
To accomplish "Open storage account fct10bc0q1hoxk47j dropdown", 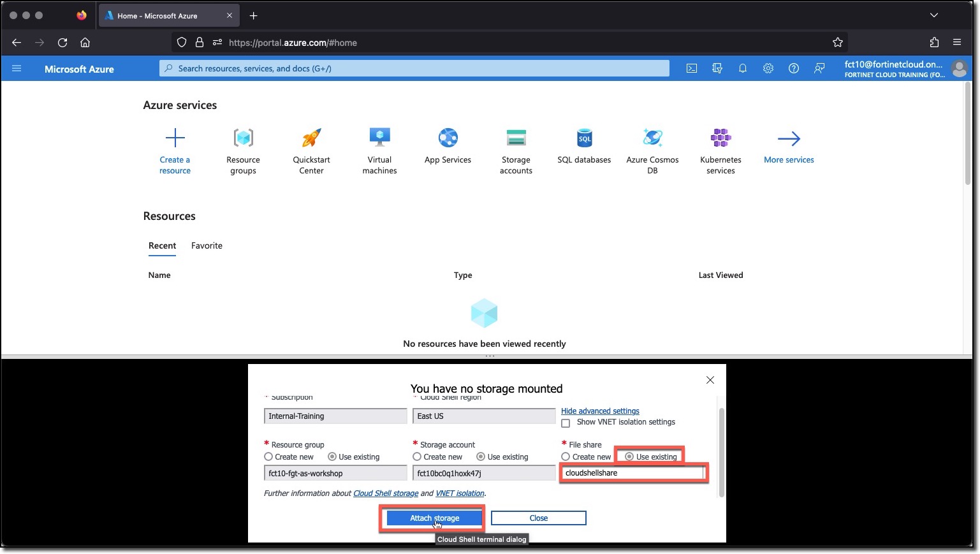I will [484, 473].
